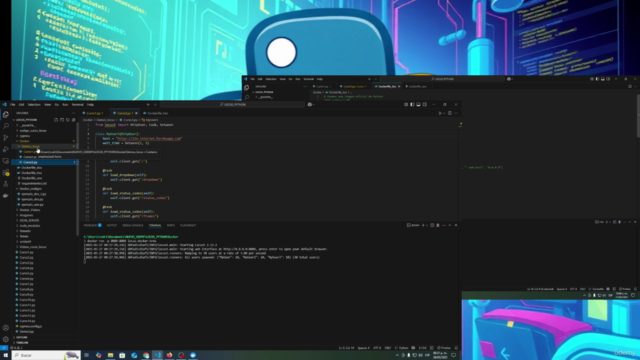640x360 pixels.
Task: Switch to the PROBLEMS panel tab
Action: [x=92, y=225]
